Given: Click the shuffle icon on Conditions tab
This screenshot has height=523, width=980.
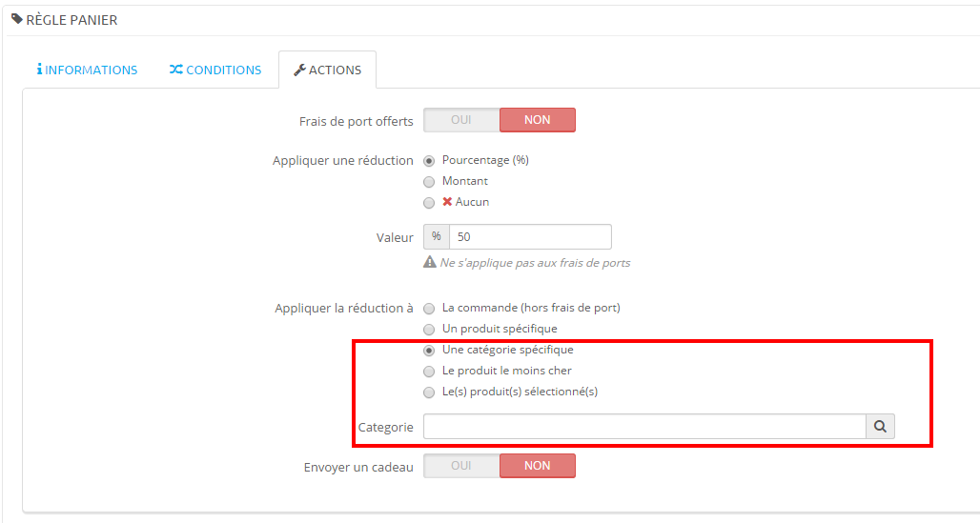Looking at the screenshot, I should click(176, 70).
